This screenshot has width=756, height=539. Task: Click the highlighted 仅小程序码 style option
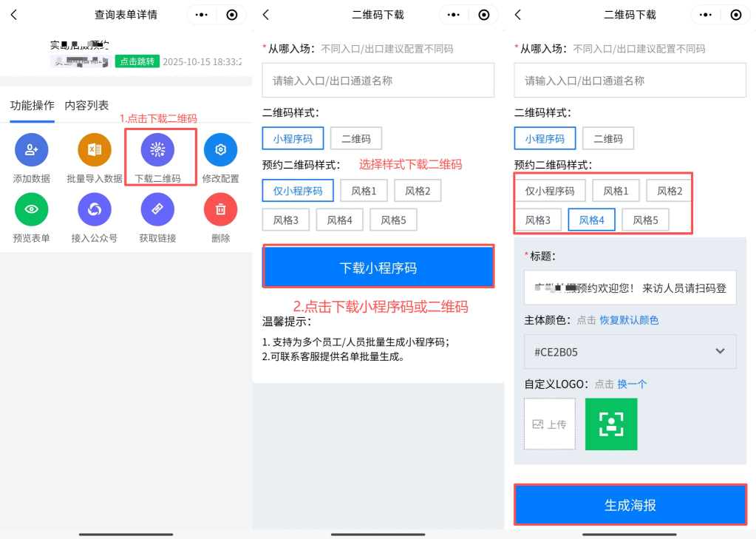point(298,191)
